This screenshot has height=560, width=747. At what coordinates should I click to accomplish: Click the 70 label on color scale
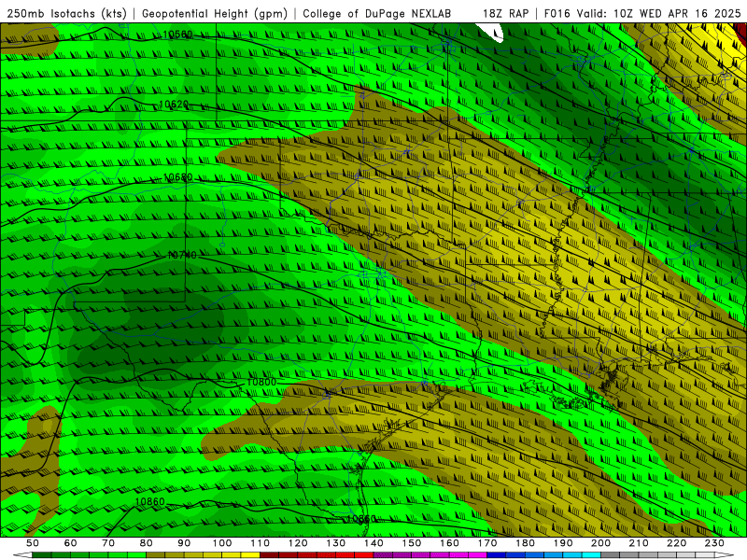click(x=108, y=543)
